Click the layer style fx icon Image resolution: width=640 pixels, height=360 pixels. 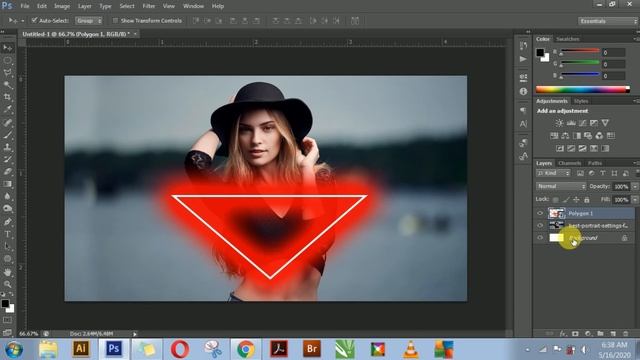(563, 334)
